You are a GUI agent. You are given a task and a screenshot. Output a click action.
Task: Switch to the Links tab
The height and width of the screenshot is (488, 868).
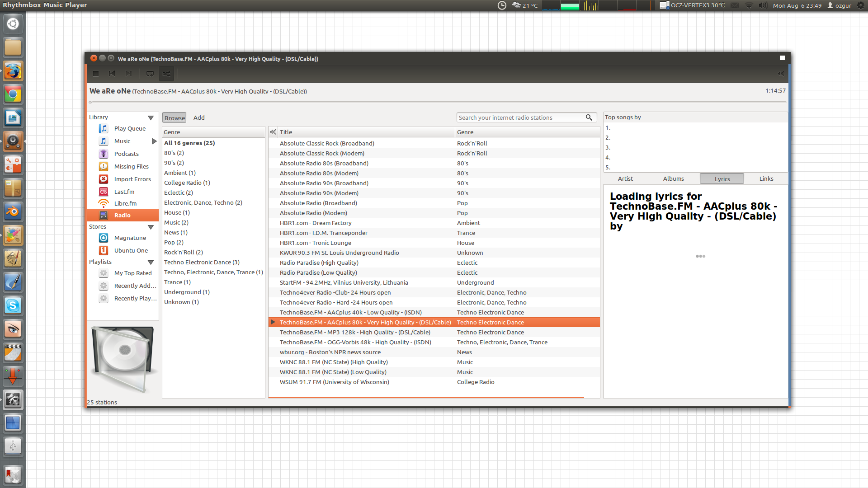(766, 179)
